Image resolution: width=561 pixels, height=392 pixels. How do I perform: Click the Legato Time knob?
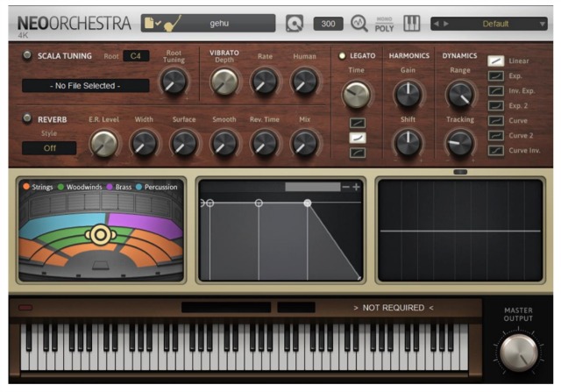[x=357, y=95]
